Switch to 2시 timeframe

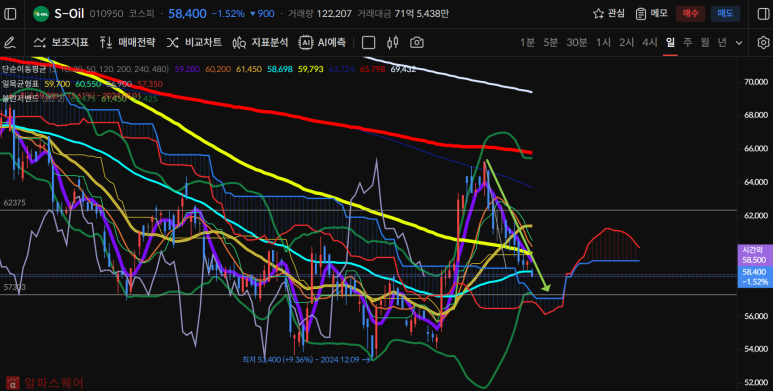[626, 42]
